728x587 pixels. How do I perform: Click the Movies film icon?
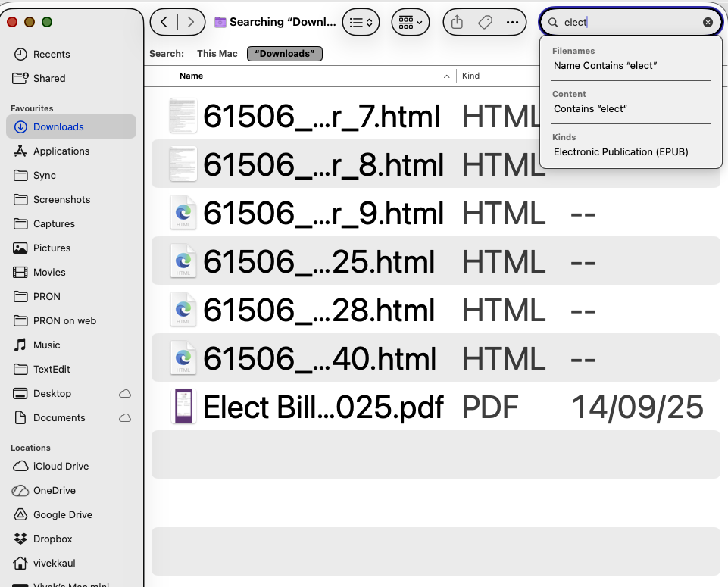tap(20, 273)
